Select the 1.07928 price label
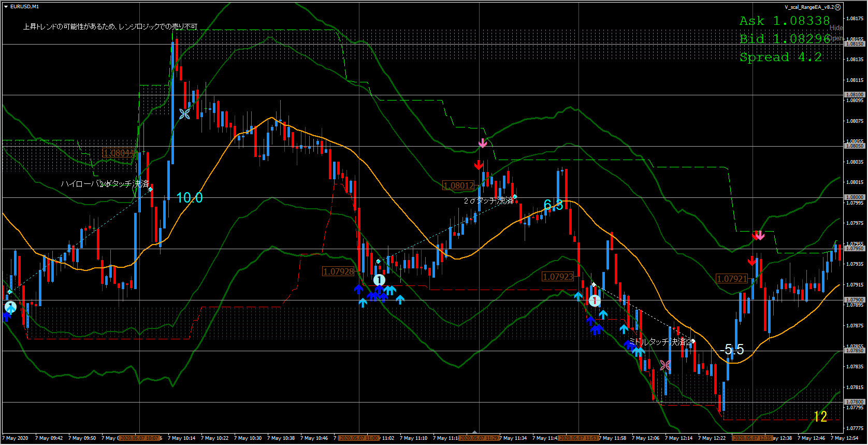868x445 pixels. click(338, 271)
